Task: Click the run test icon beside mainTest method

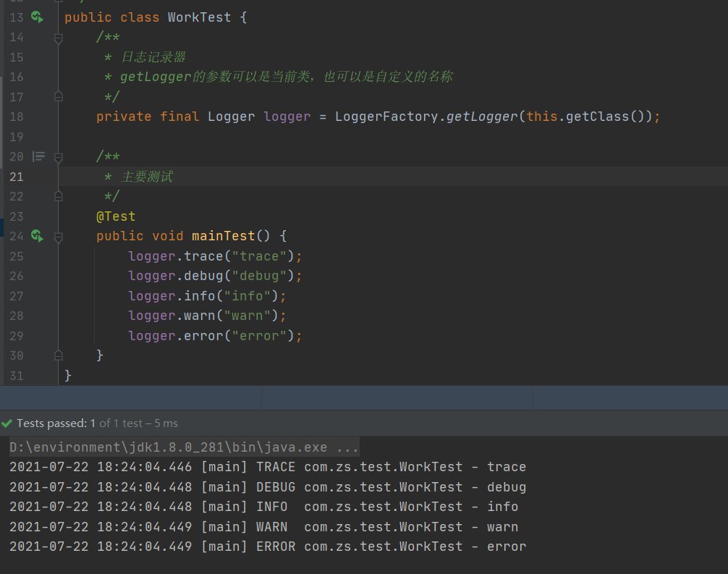Action: click(37, 236)
